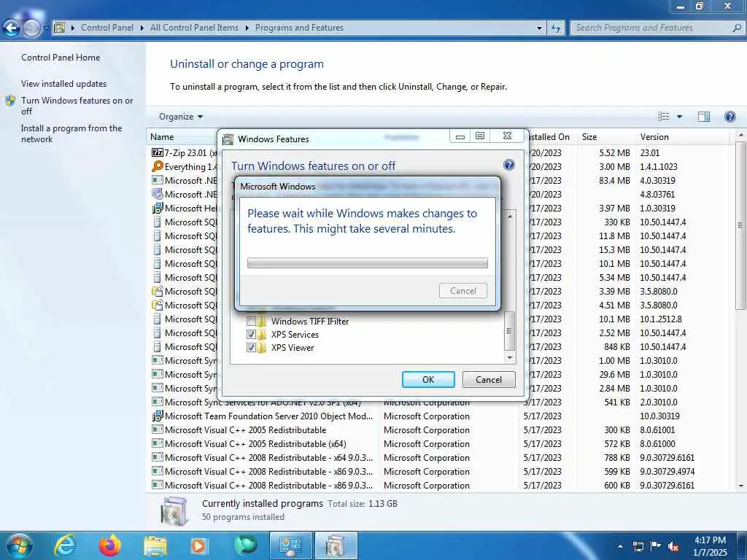The image size is (747, 560).
Task: Click the XPS Services folder icon
Action: 262,334
